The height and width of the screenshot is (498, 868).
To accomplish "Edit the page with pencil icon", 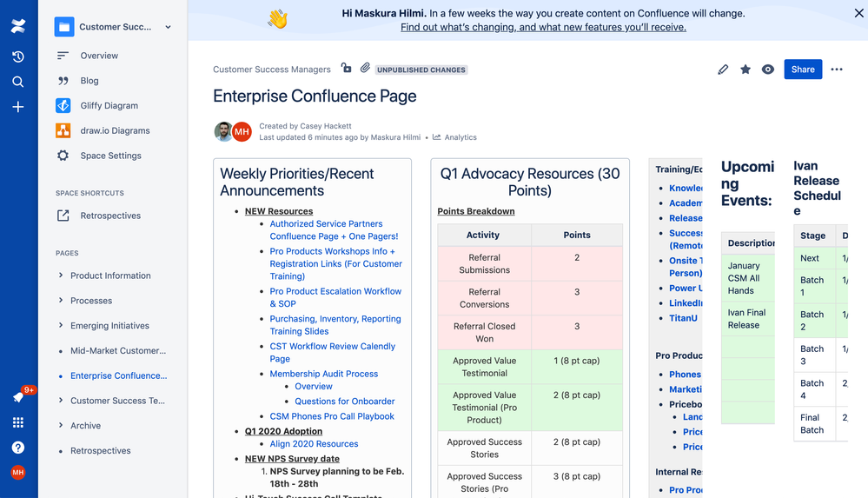I will click(723, 70).
